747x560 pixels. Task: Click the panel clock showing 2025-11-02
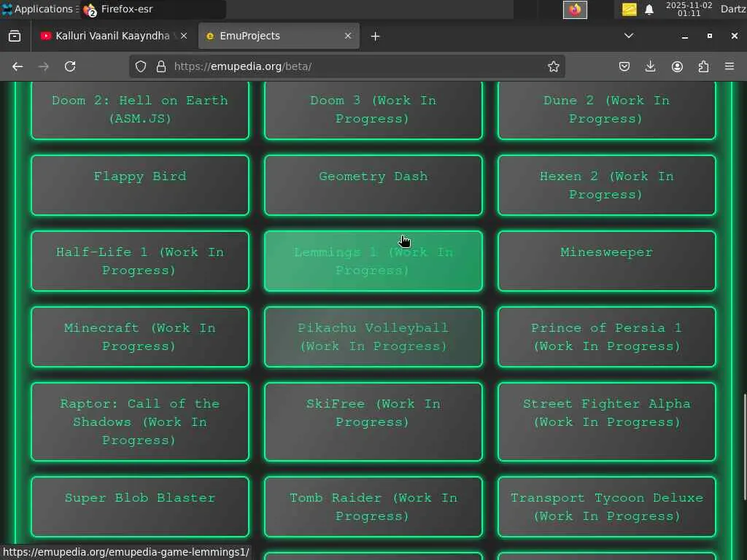[689, 9]
